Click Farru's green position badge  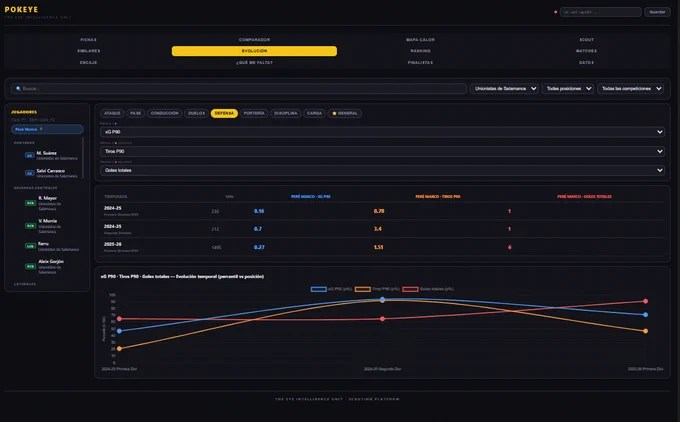(30, 246)
